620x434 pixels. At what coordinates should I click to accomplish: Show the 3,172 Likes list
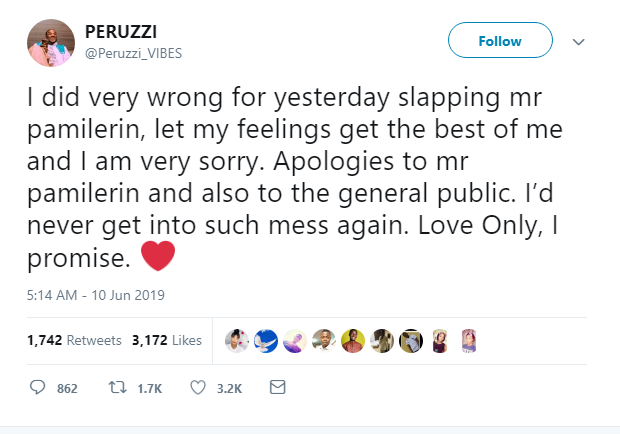pos(167,341)
